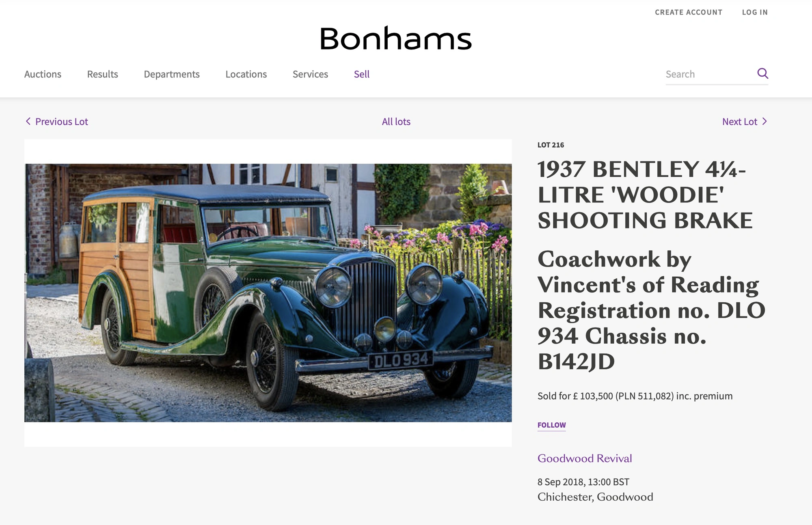Expand the Locations menu
Screen dimensions: 812x525
click(x=246, y=74)
